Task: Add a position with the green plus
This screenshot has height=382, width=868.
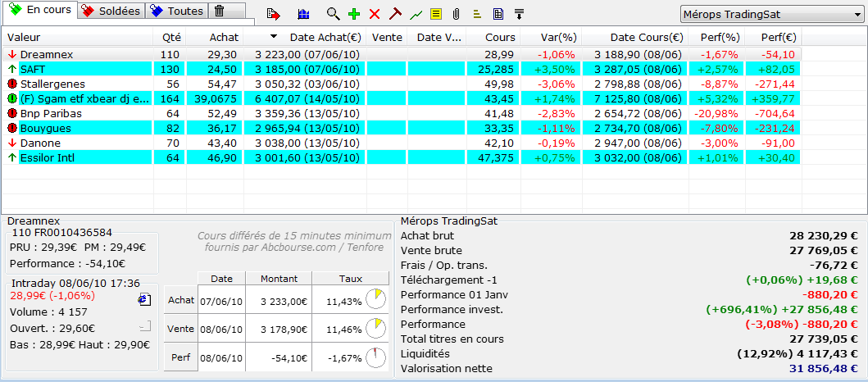Action: coord(354,15)
